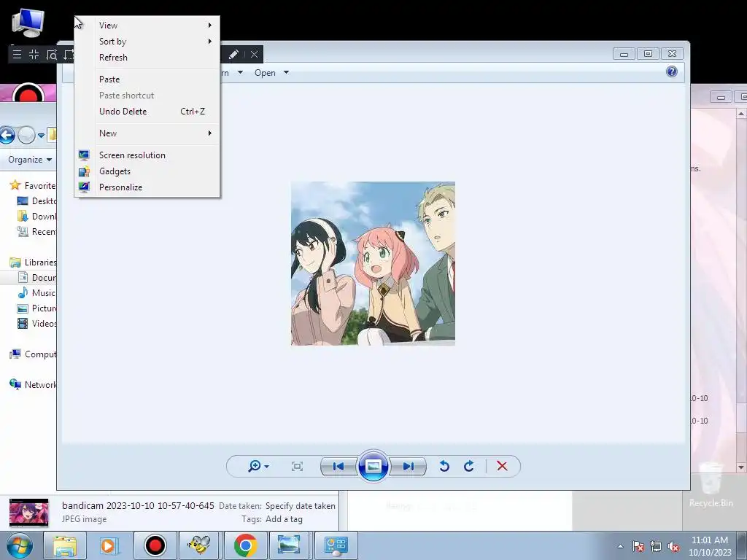This screenshot has height=560, width=747.
Task: Select Network in Explorer navigation pane
Action: click(x=34, y=385)
